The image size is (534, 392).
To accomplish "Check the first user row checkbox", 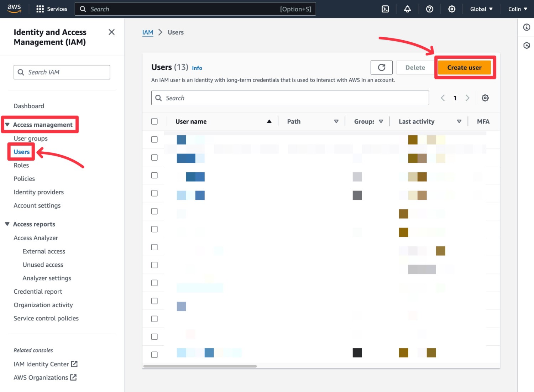I will pos(155,140).
